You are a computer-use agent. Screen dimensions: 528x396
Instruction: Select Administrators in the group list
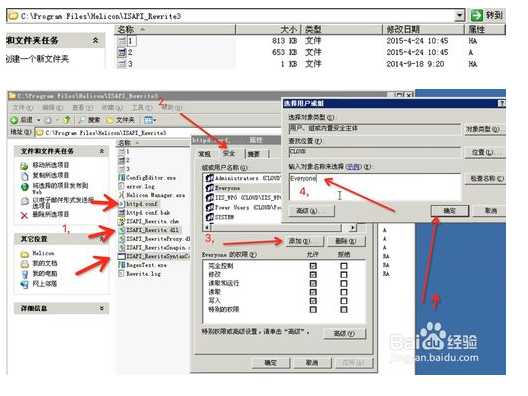pyautogui.click(x=242, y=178)
